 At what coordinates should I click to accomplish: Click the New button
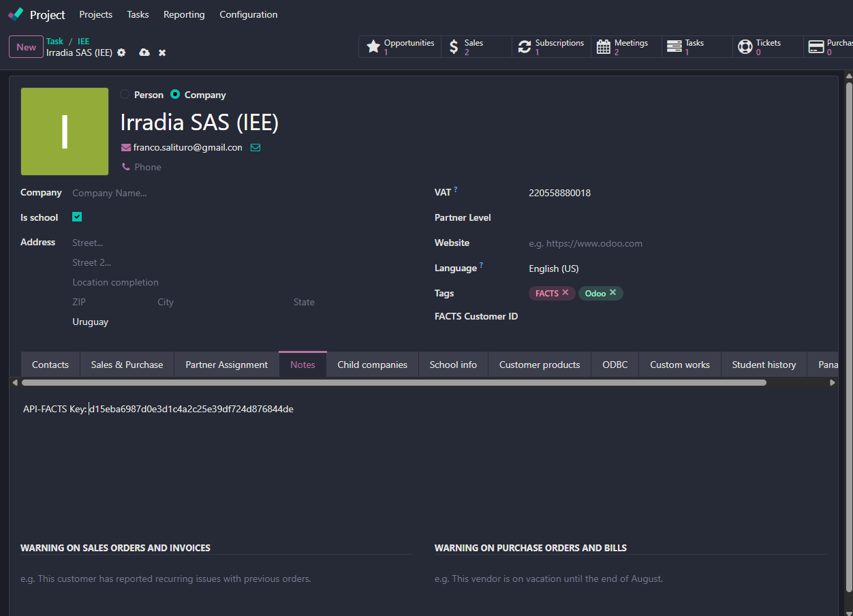tap(27, 47)
